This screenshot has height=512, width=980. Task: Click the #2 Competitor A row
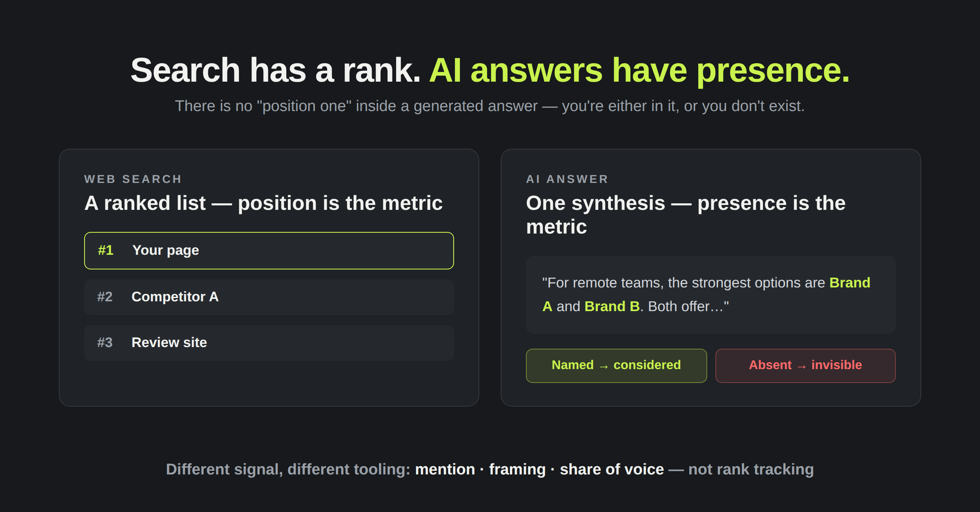click(x=269, y=297)
